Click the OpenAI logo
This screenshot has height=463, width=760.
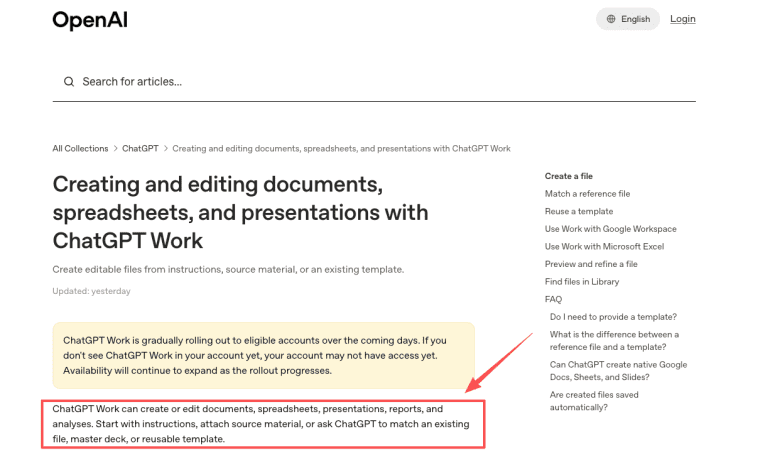[x=90, y=20]
